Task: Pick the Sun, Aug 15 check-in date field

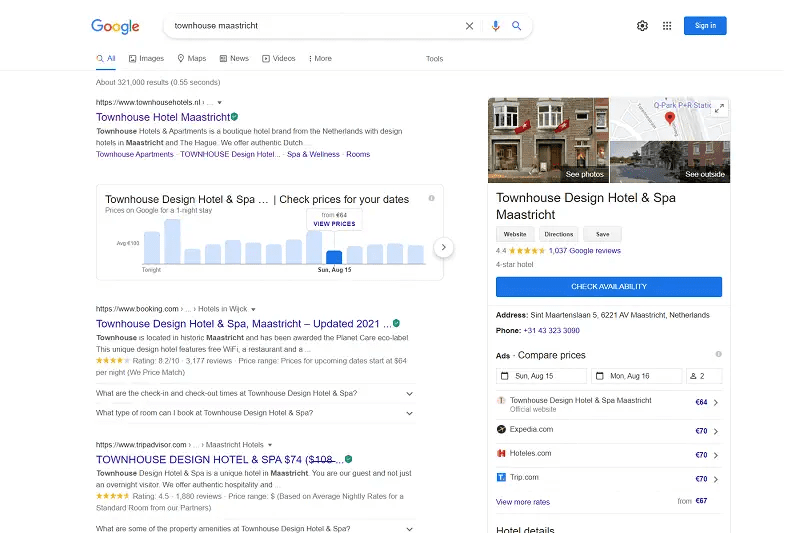Action: click(540, 376)
